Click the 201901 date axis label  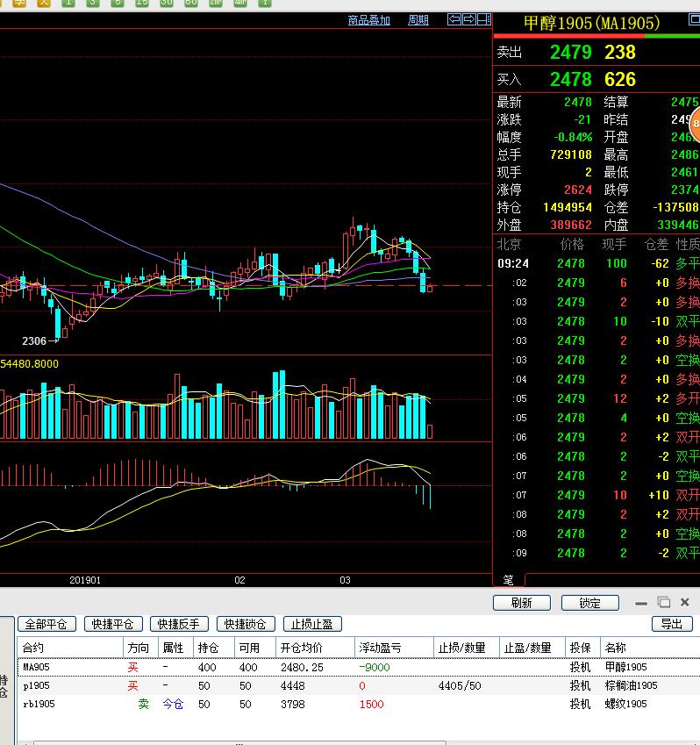click(85, 580)
